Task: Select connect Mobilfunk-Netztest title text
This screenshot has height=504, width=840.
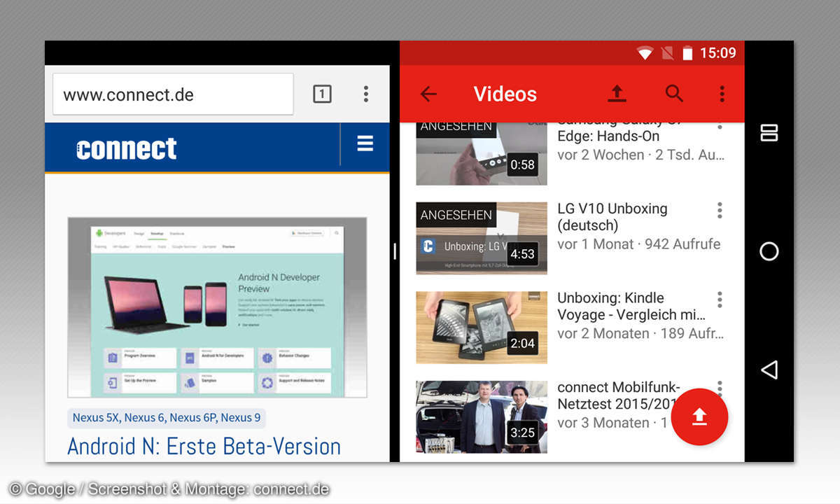Action: click(x=619, y=395)
